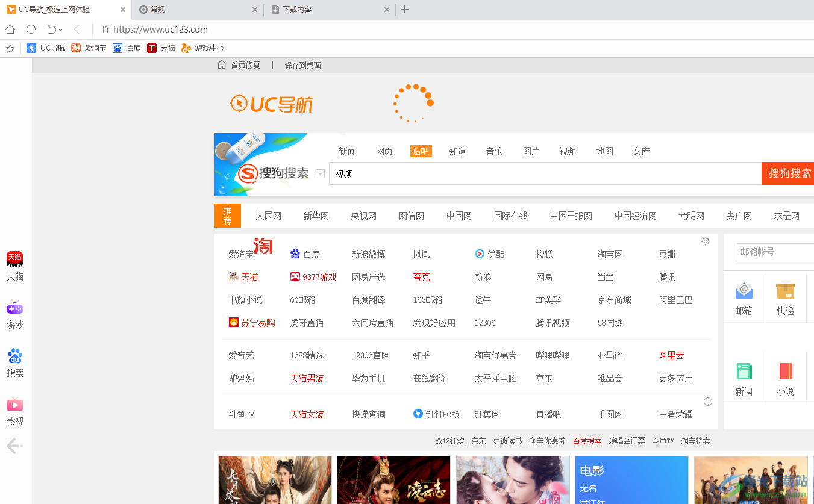Reload the current page
This screenshot has width=814, height=504.
pos(31,30)
